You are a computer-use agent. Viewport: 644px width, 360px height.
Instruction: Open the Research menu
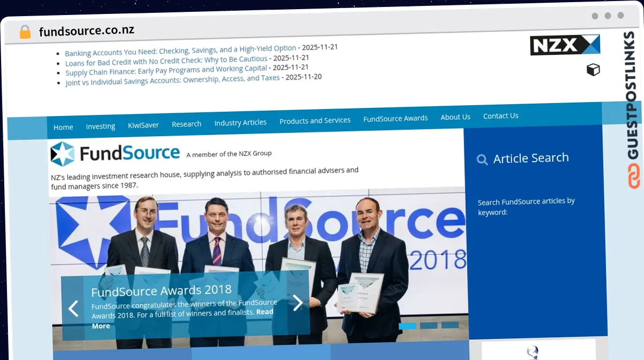coord(186,124)
